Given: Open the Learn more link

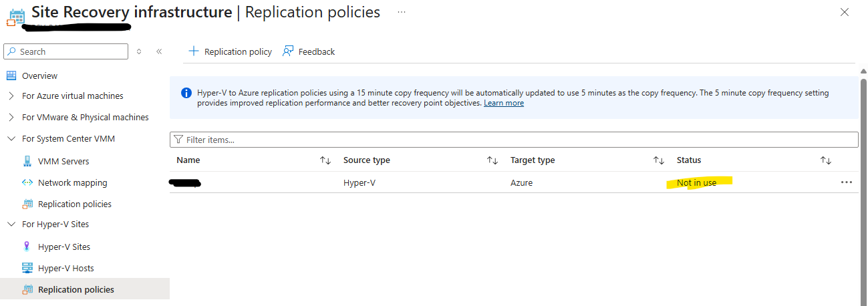Looking at the screenshot, I should [504, 103].
